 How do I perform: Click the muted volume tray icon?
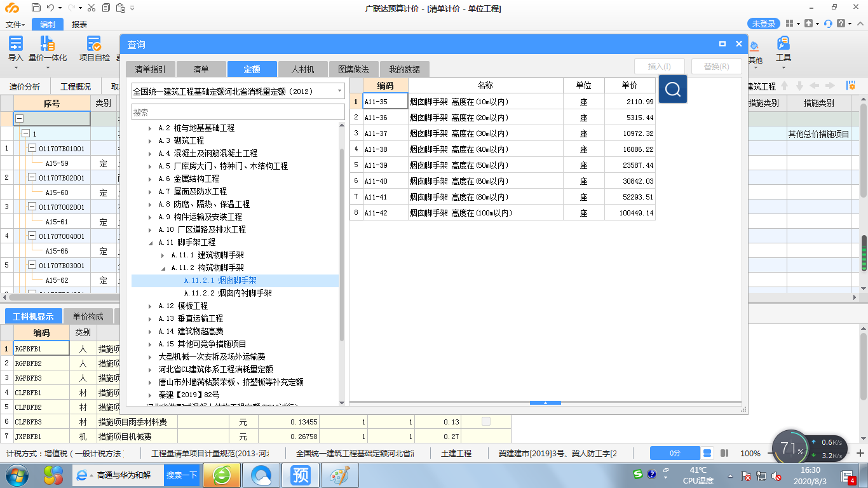[776, 476]
